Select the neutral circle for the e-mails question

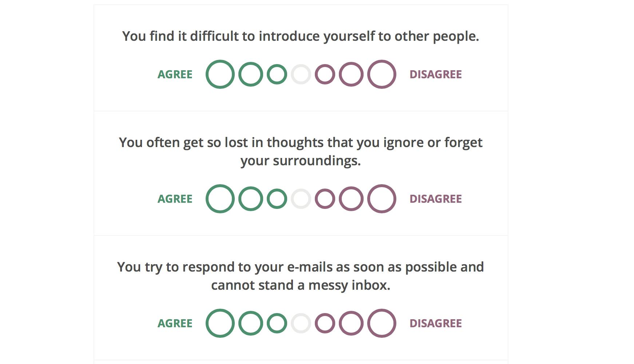tap(301, 323)
